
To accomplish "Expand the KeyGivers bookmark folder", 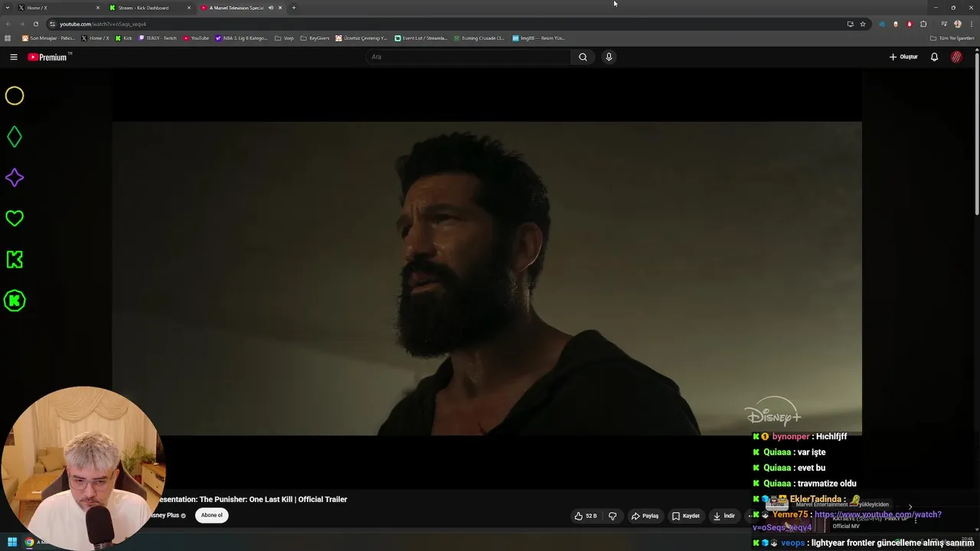I will (315, 37).
